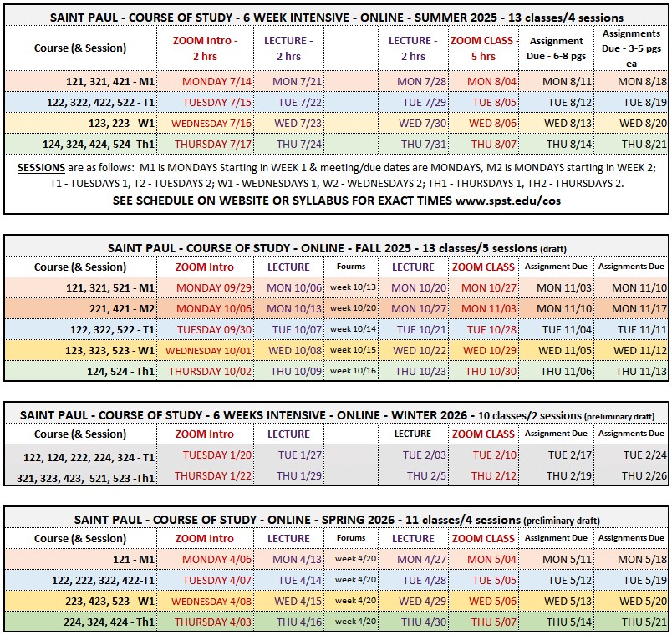The width and height of the screenshot is (672, 635).
Task: Click 'Assignments Due - 3-5 pgs ea' header
Action: tap(631, 48)
